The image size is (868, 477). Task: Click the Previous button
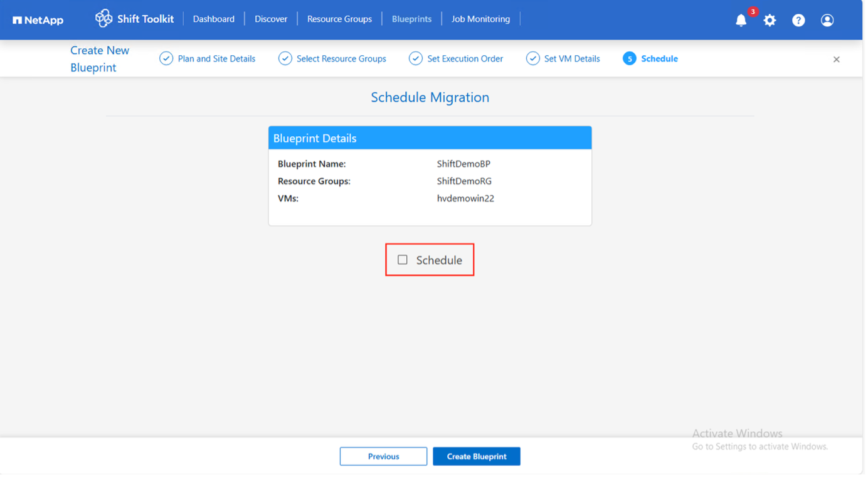(x=384, y=456)
